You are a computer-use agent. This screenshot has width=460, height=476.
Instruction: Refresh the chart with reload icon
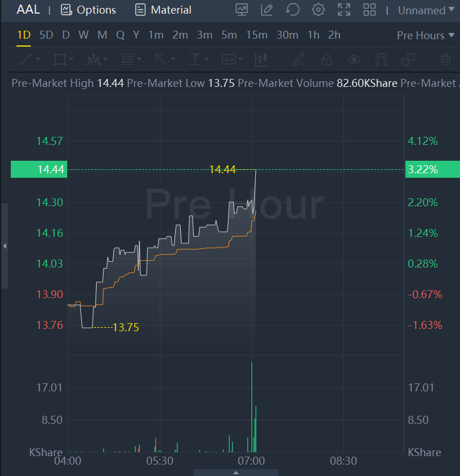click(292, 10)
